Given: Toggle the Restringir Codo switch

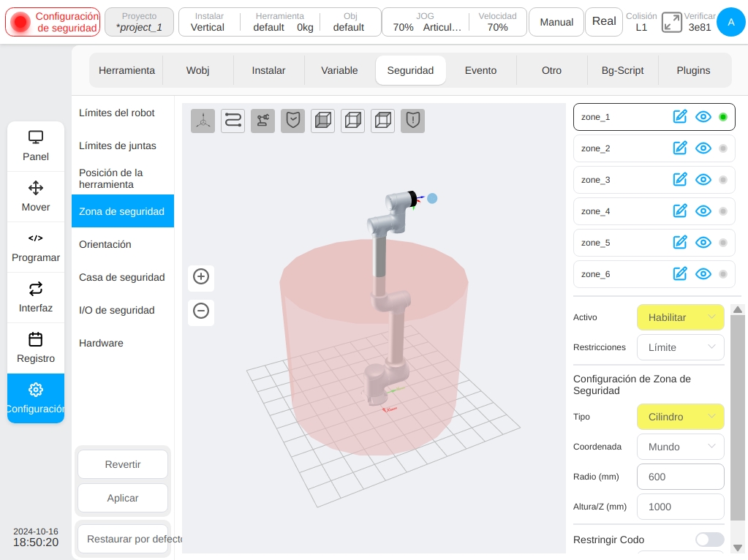Looking at the screenshot, I should (709, 540).
